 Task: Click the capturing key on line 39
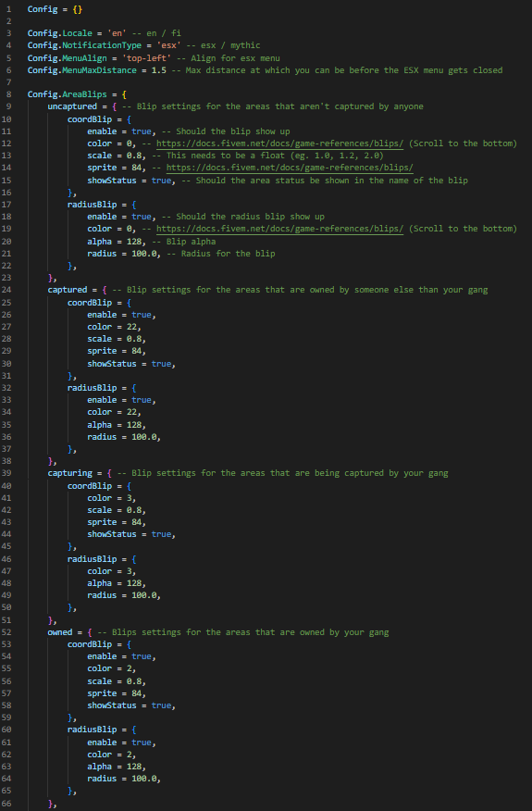tap(69, 473)
